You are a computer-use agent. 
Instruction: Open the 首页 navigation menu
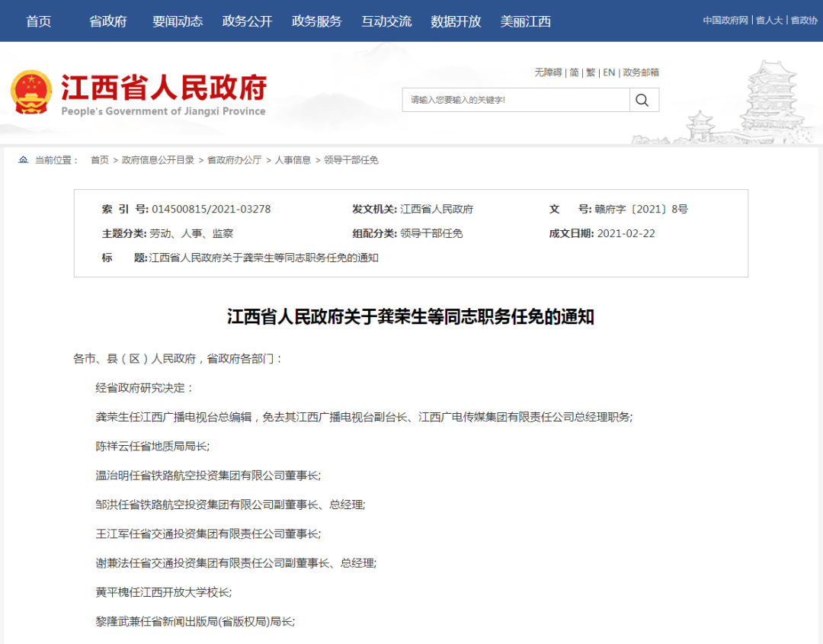[39, 21]
